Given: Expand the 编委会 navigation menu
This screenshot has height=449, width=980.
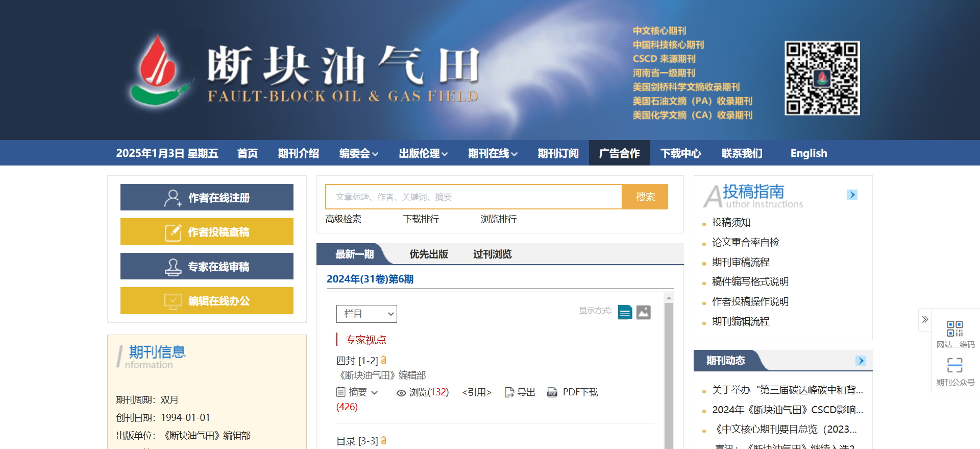Looking at the screenshot, I should (x=358, y=153).
